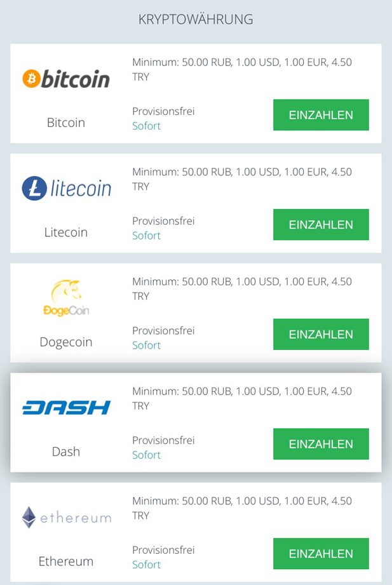Select the Sofort link under Ethereum
The width and height of the screenshot is (392, 585).
[146, 565]
